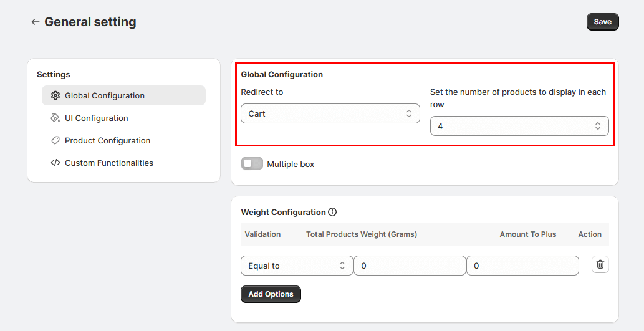The height and width of the screenshot is (331, 644).
Task: Go to the Product Configuration section
Action: click(107, 140)
